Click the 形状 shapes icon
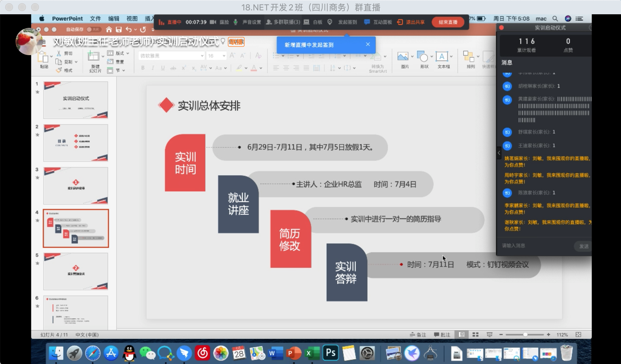The width and height of the screenshot is (621, 364). point(423,57)
